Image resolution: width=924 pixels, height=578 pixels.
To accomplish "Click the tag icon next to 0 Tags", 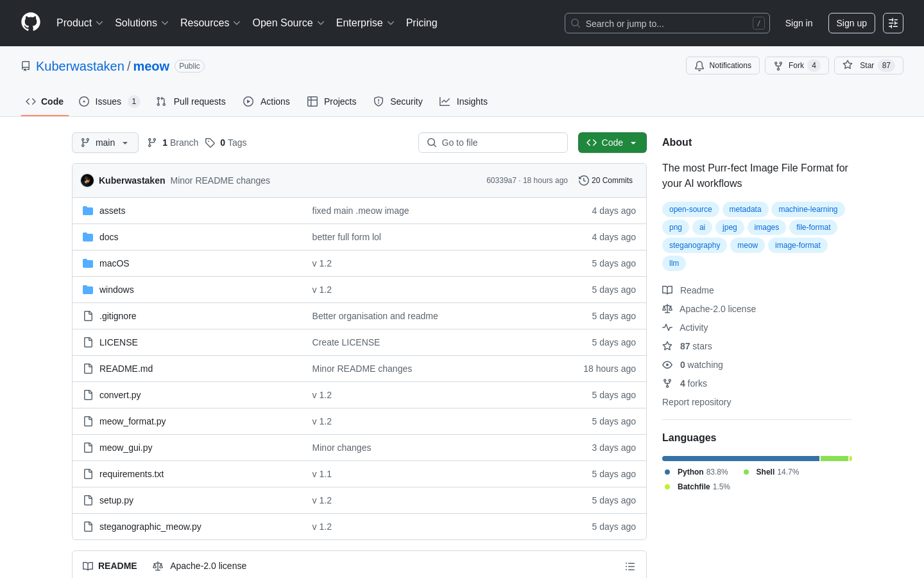I will [210, 143].
